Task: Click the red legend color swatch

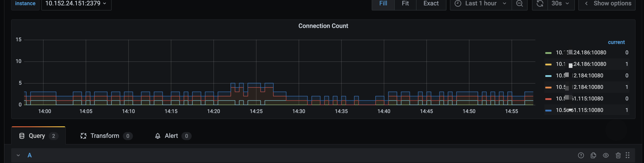Action: (548, 99)
